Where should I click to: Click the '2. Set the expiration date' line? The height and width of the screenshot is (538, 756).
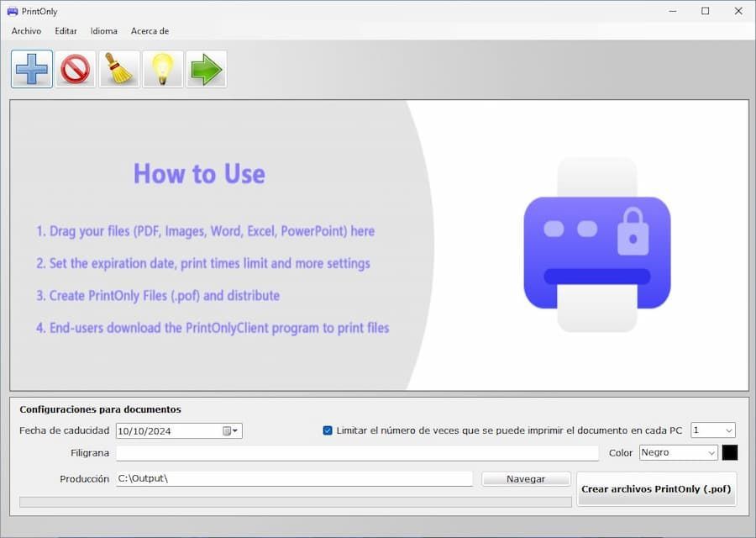203,263
